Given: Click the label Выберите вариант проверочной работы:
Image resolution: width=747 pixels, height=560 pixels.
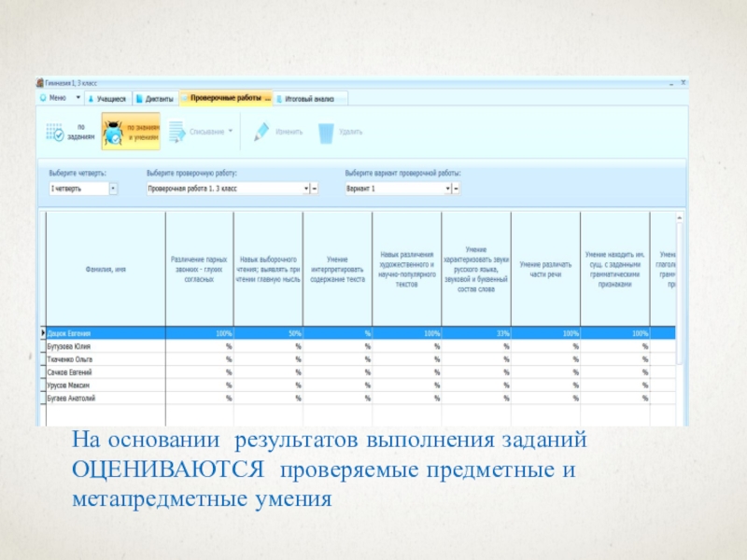Looking at the screenshot, I should 402,174.
